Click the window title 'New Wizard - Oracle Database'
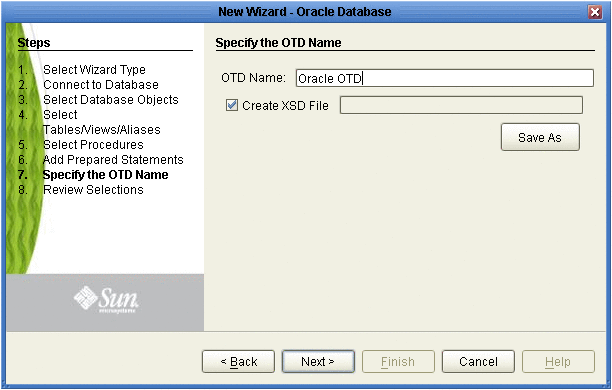Screen dimensions: 612x390 coord(305,12)
